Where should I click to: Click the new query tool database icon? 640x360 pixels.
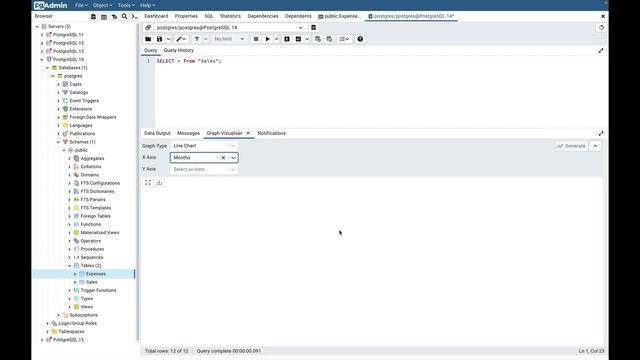click(x=313, y=27)
